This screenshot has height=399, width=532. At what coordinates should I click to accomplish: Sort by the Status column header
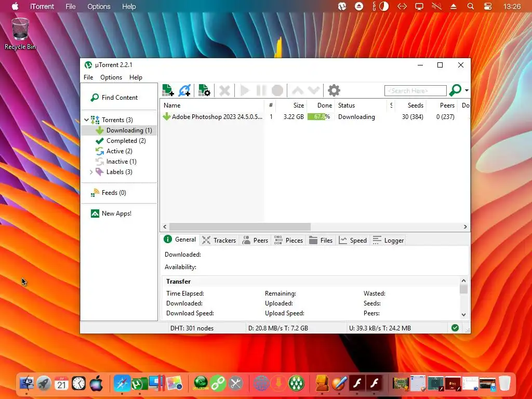pyautogui.click(x=361, y=105)
